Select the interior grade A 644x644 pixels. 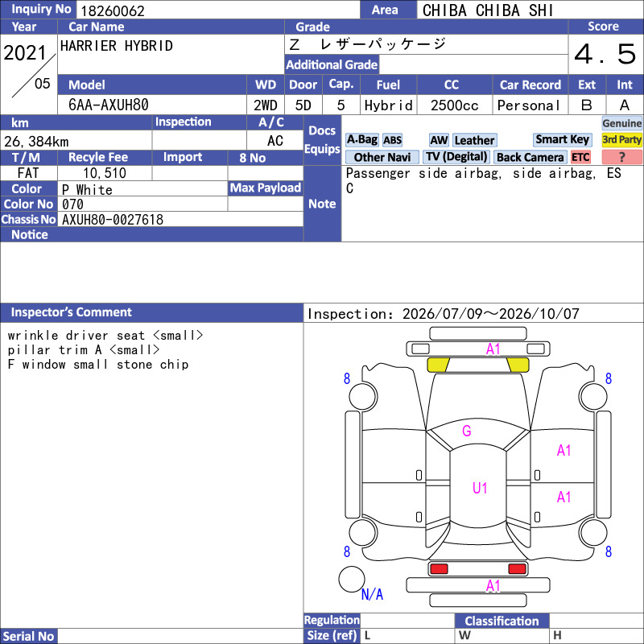point(625,105)
